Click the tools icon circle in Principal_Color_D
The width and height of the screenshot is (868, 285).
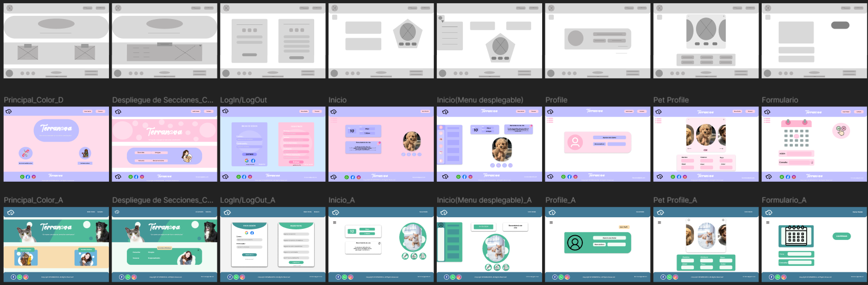[26, 153]
